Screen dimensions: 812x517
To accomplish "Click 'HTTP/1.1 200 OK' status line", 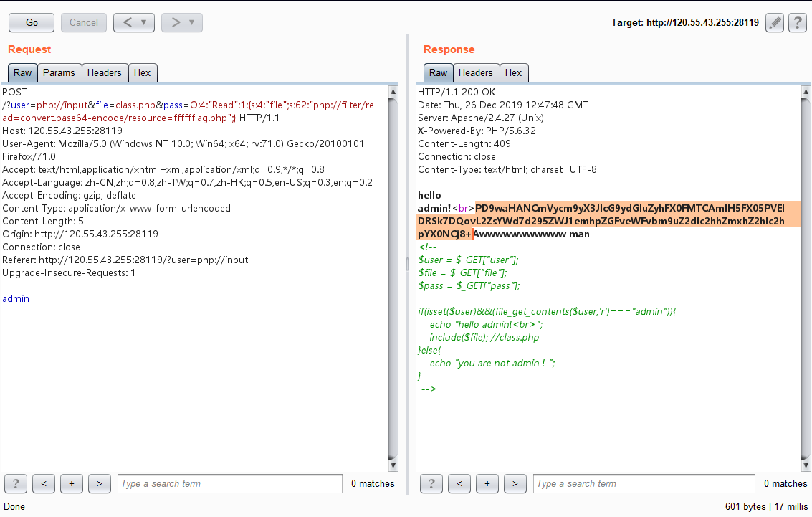I will pos(457,92).
